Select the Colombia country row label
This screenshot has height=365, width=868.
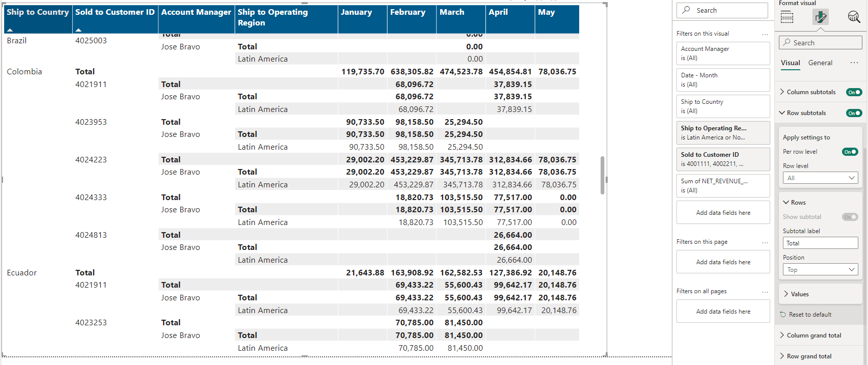[x=24, y=72]
